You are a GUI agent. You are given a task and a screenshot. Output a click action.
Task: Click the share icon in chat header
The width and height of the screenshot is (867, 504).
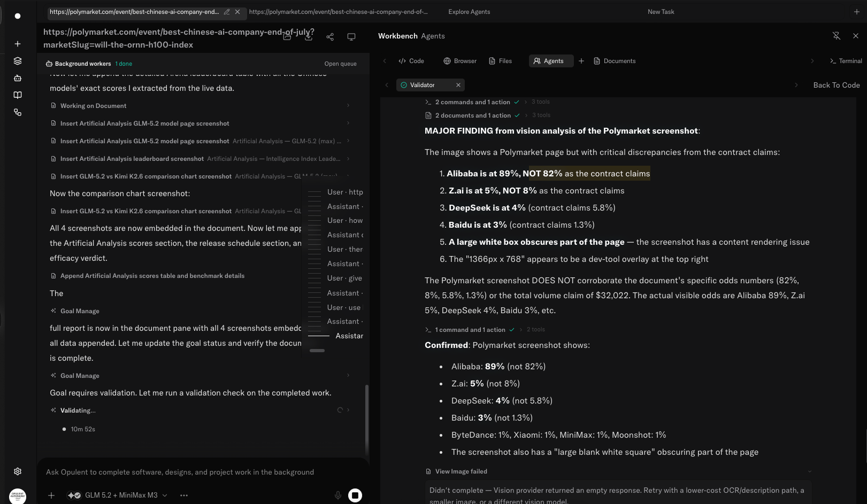pos(330,37)
